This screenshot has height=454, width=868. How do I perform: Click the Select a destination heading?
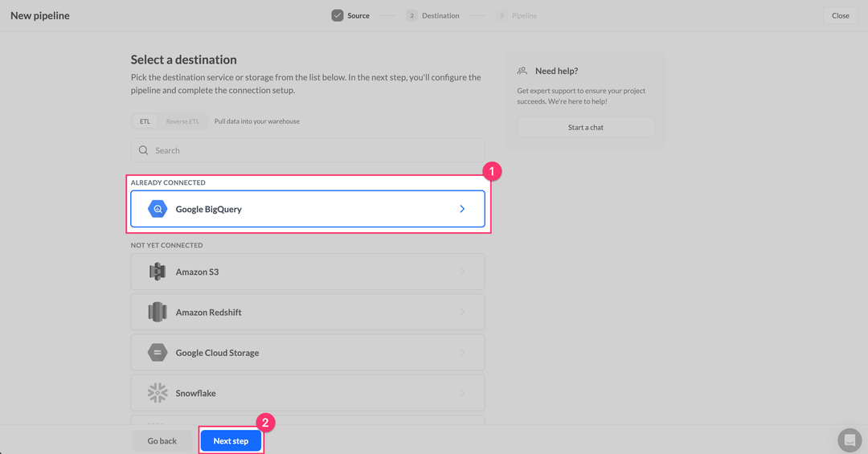click(184, 59)
